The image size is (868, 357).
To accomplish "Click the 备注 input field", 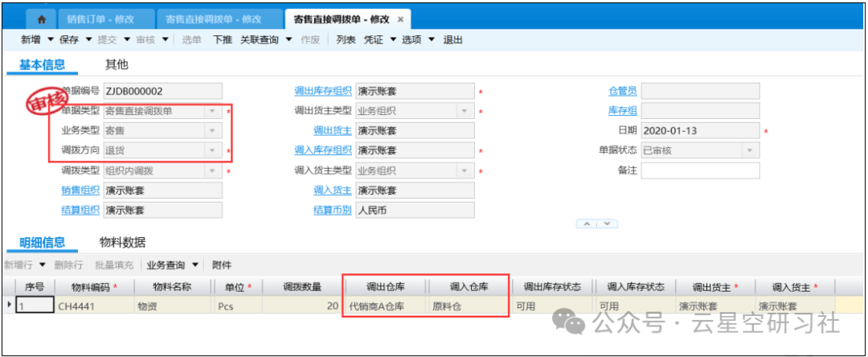I will point(699,170).
